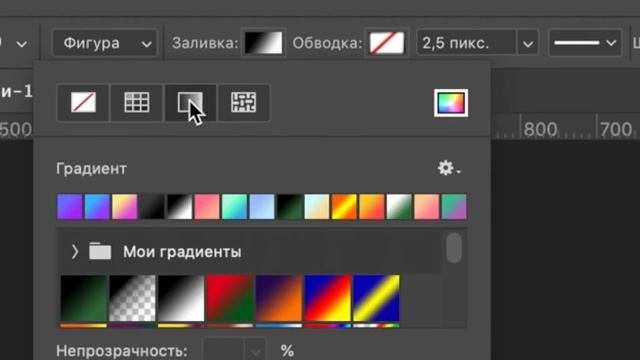Open the Фигура tool mode dropdown
Viewport: 640px width, 360px height.
click(105, 43)
